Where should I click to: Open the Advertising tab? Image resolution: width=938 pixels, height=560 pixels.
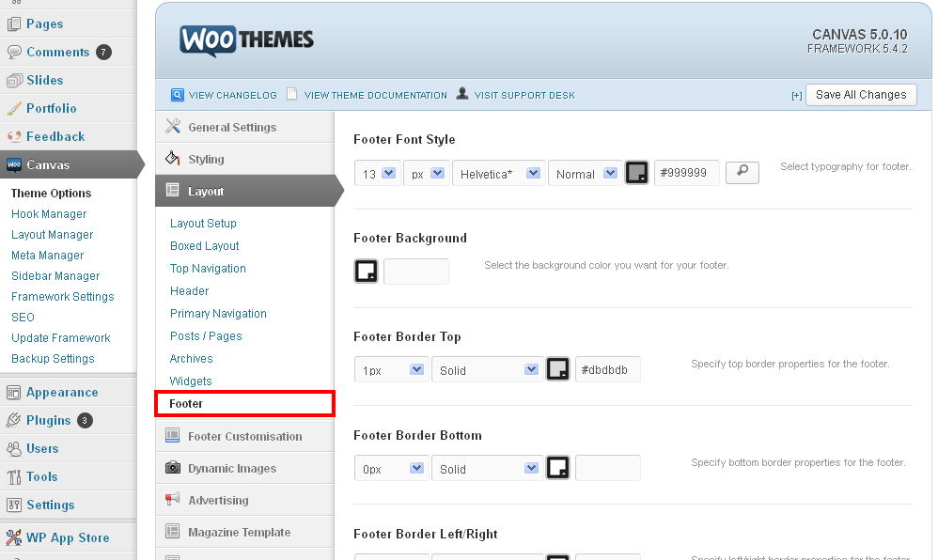point(244,500)
